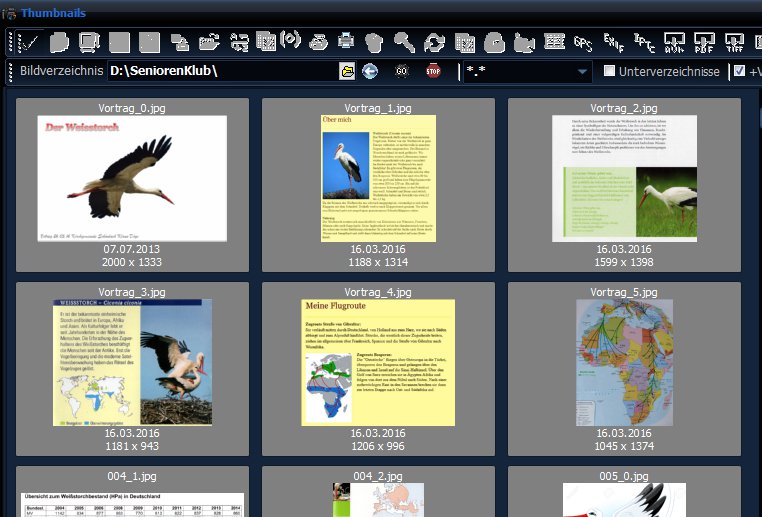Click the Bildverzeichnis path field
This screenshot has height=517, width=762.
click(x=220, y=71)
